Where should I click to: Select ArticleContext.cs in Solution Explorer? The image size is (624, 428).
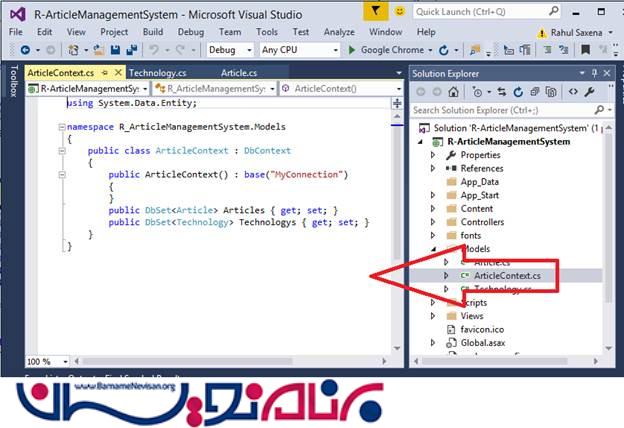pos(508,275)
